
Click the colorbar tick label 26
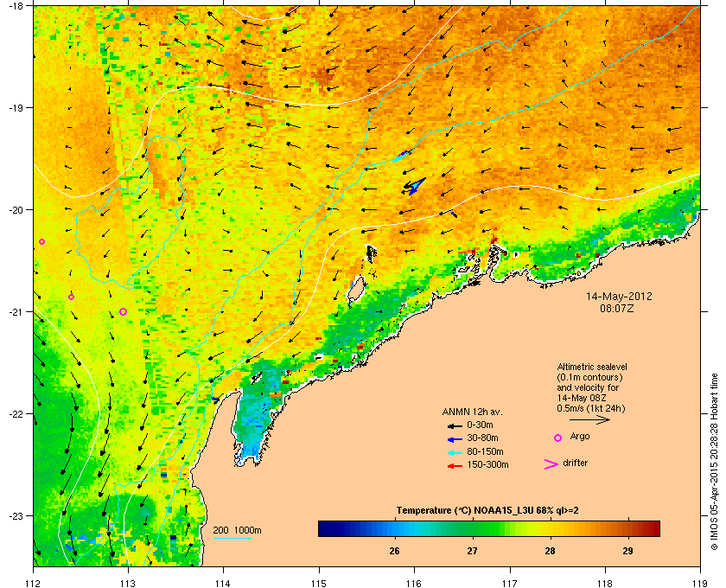[394, 551]
